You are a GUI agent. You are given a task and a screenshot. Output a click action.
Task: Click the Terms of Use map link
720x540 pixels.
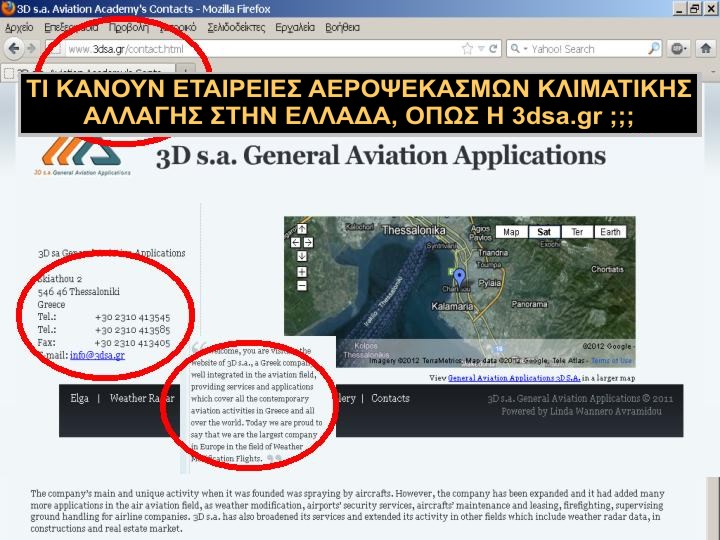tap(611, 361)
